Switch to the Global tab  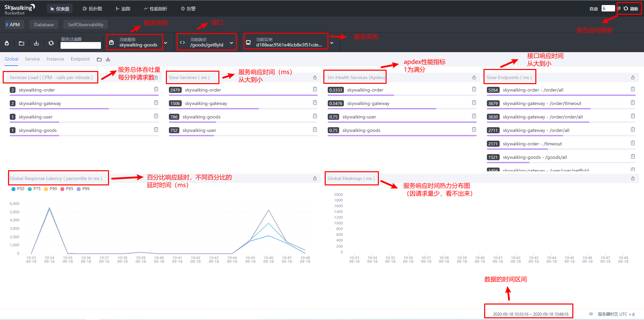tap(11, 59)
